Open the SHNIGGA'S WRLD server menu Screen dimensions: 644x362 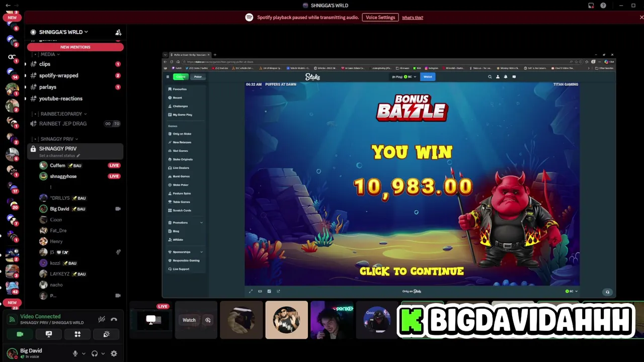coord(63,32)
